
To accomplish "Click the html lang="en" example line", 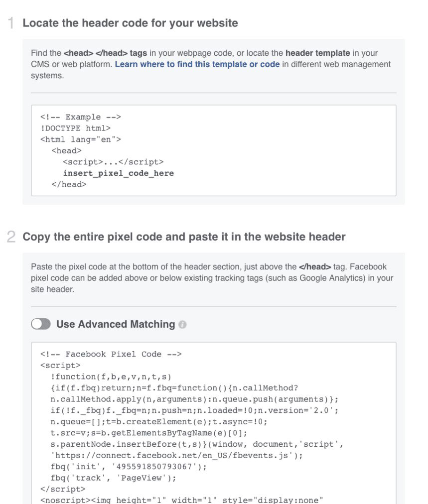I will click(80, 139).
